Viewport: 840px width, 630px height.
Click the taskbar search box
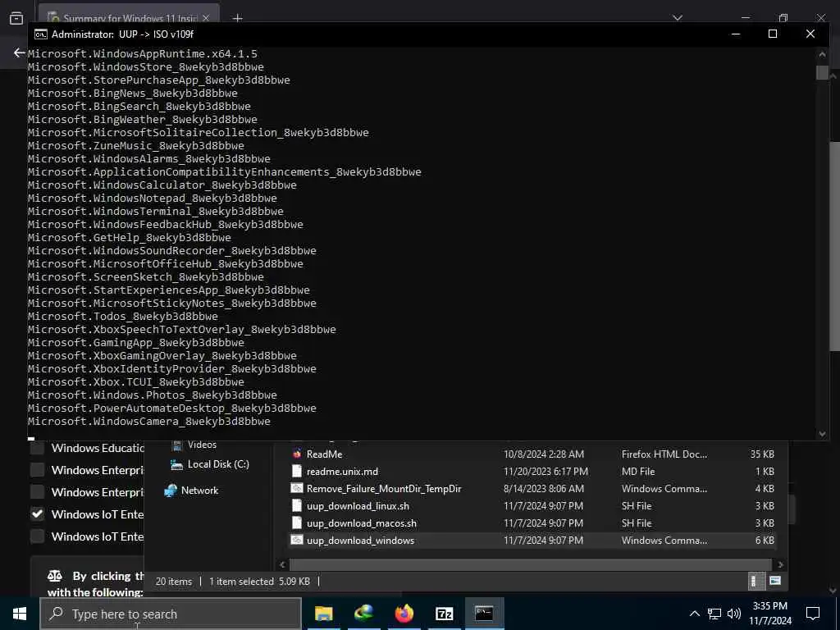pyautogui.click(x=171, y=614)
